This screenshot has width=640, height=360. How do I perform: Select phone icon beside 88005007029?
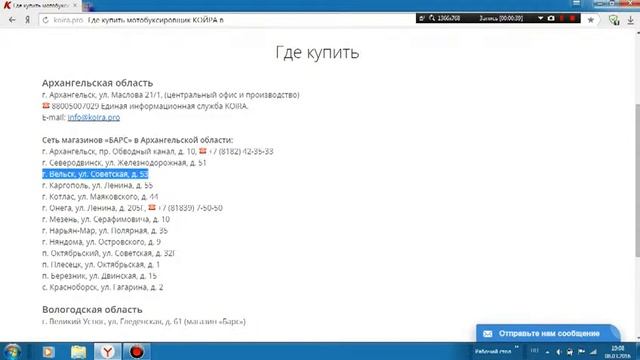46,106
